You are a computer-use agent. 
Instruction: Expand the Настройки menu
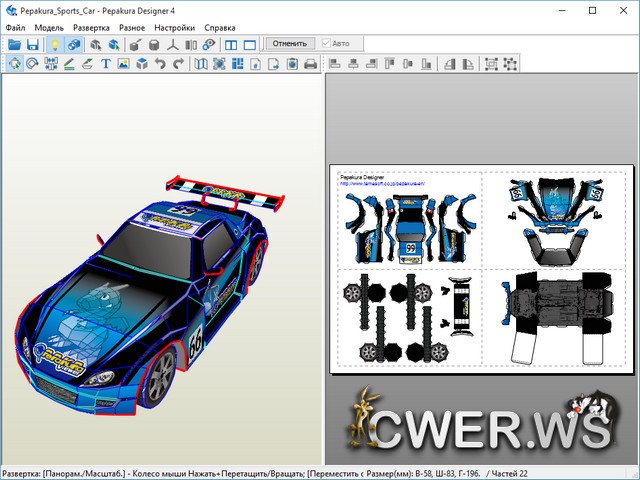click(x=175, y=28)
